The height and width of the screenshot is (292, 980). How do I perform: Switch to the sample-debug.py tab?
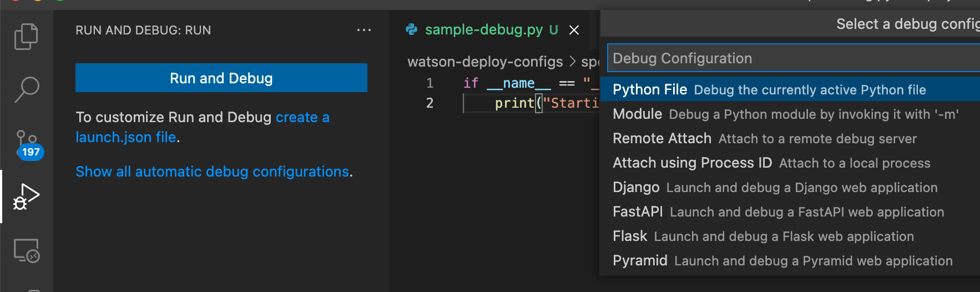click(x=483, y=29)
